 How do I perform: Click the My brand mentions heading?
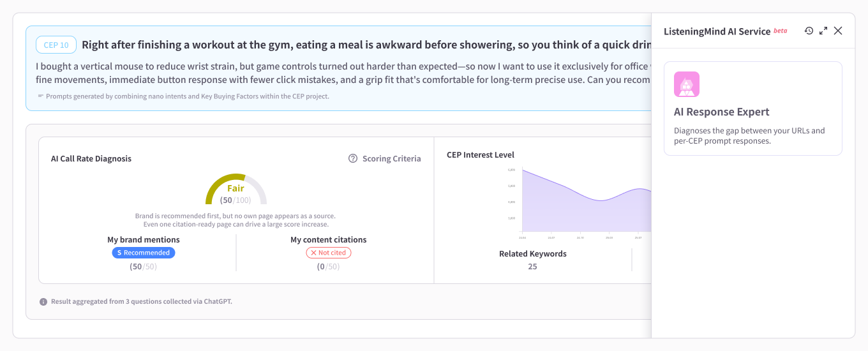pos(144,240)
